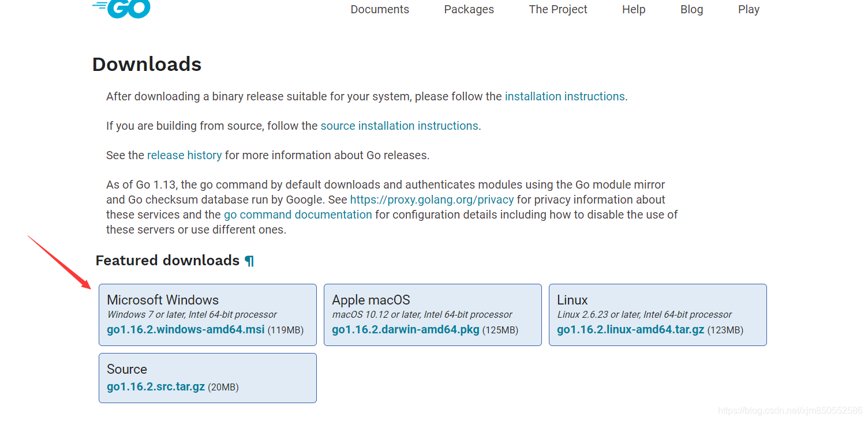Open the release history link
The image size is (868, 421).
(184, 155)
